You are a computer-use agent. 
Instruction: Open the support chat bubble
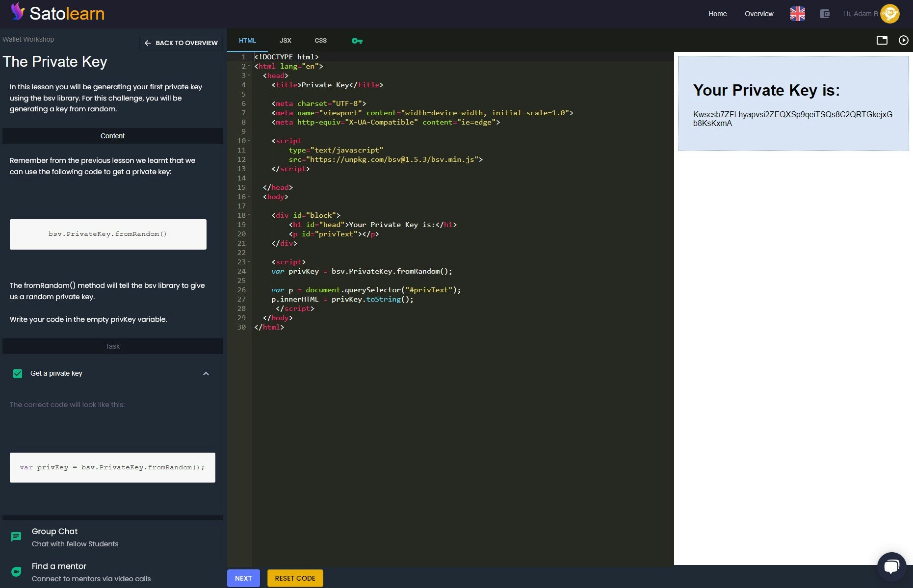coord(891,566)
